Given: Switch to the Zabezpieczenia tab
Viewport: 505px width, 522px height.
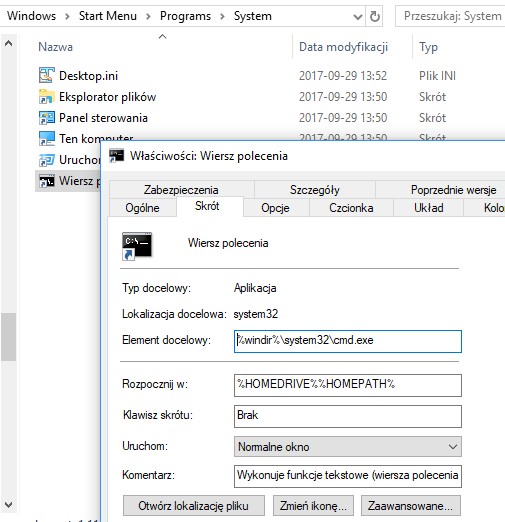Looking at the screenshot, I should [181, 190].
